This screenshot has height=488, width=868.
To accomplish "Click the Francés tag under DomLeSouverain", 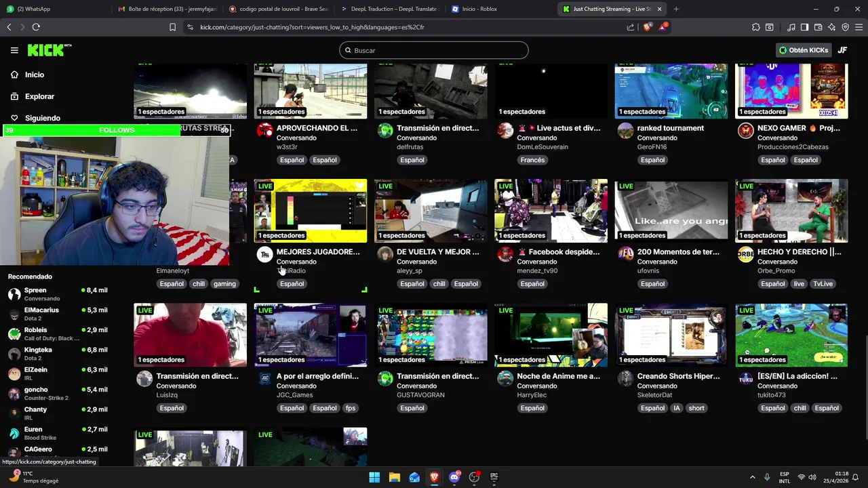I will (x=532, y=160).
